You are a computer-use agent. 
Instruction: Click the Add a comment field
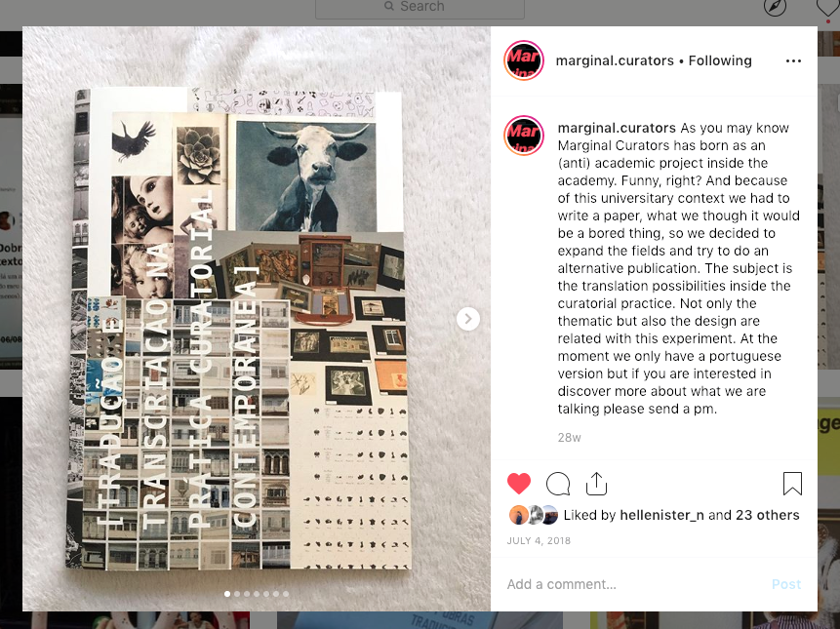click(x=632, y=584)
